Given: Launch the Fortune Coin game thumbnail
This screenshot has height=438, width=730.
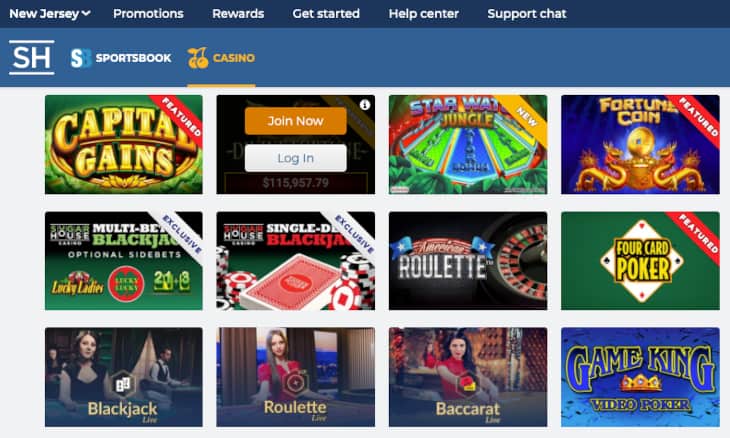Looking at the screenshot, I should (640, 144).
